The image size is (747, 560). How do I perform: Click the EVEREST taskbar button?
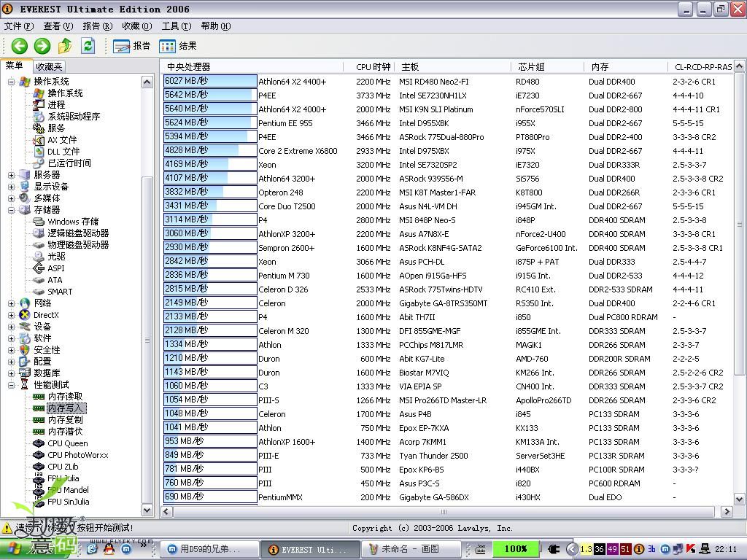point(310,549)
